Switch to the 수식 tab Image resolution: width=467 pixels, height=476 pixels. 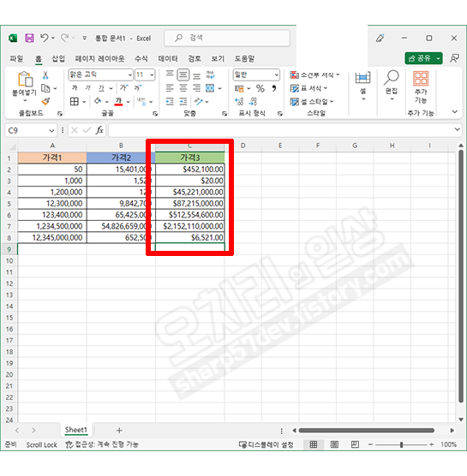click(x=141, y=58)
